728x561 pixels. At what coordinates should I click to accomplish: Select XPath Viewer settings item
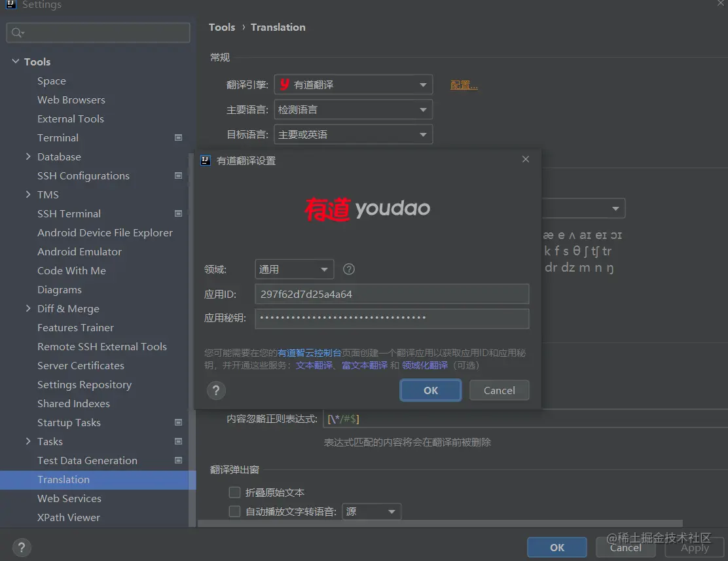pos(69,517)
